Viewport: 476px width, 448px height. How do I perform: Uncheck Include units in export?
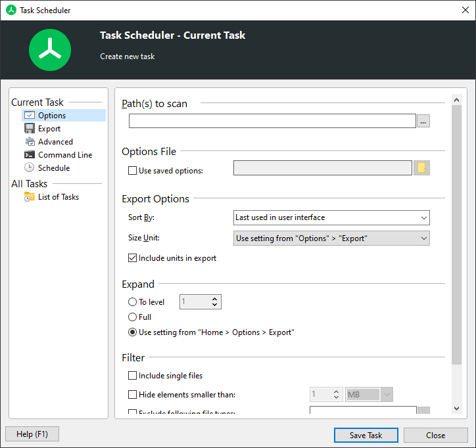[x=133, y=258]
